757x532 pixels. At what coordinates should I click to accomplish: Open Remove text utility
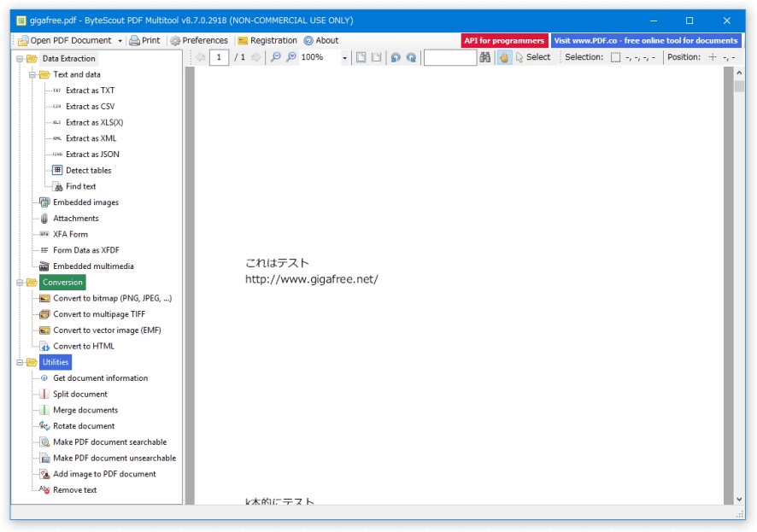(75, 490)
